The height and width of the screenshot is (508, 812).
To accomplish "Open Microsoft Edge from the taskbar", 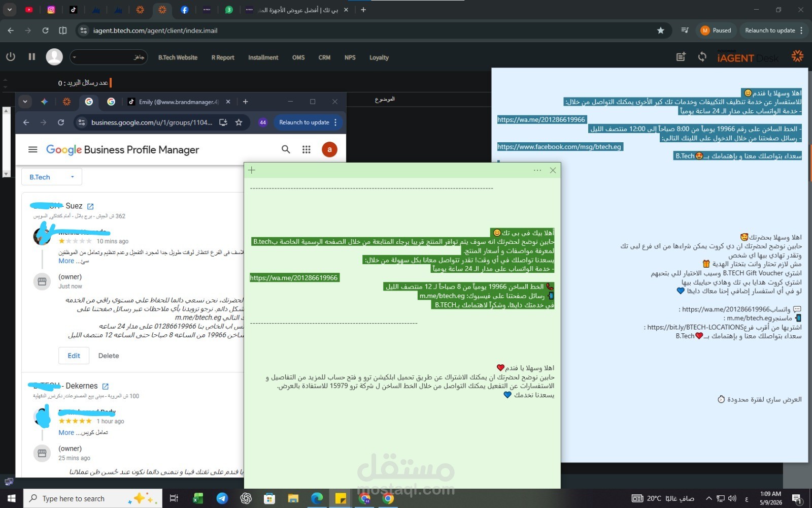I will 317,498.
